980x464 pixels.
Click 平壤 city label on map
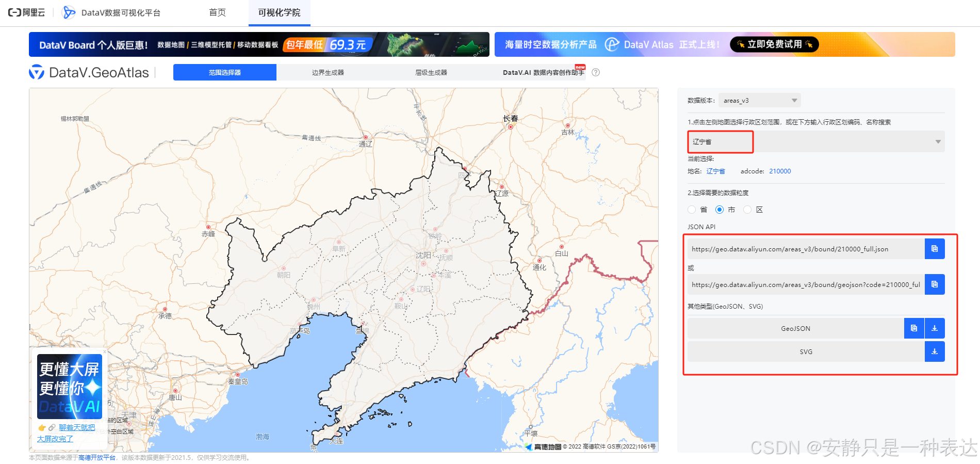pyautogui.click(x=531, y=434)
